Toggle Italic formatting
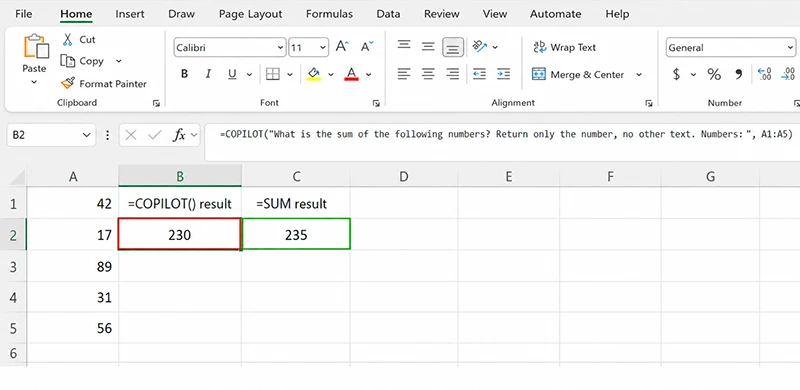800x390 pixels. [x=208, y=75]
